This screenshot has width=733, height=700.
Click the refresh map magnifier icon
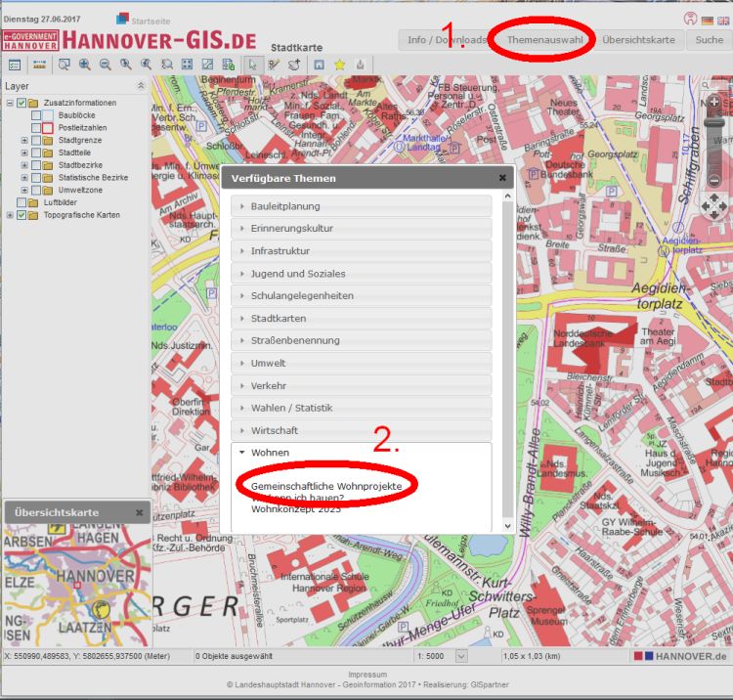point(166,65)
